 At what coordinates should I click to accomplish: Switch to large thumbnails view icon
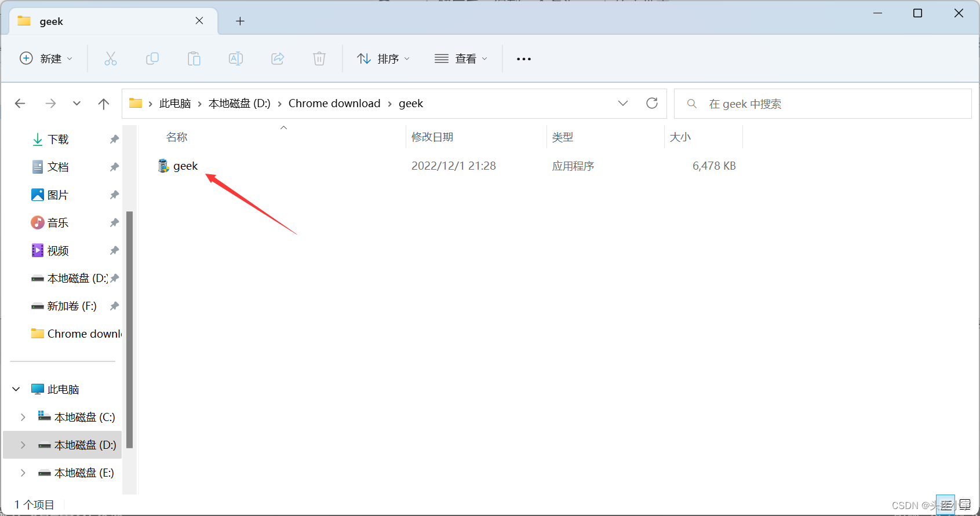[965, 504]
